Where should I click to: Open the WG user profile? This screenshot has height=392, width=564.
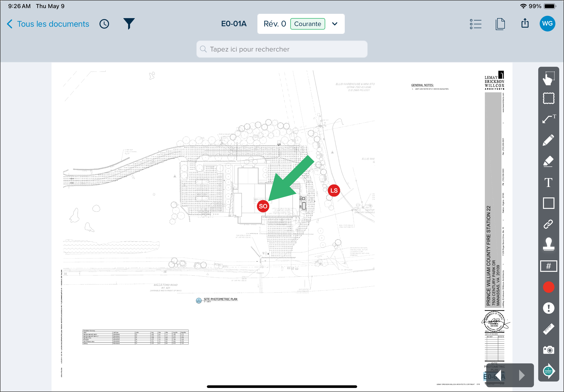click(x=547, y=24)
